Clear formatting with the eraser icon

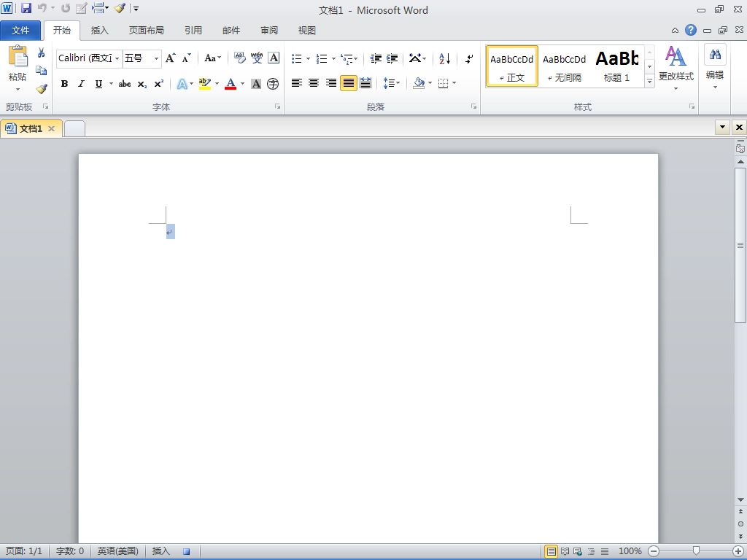point(239,58)
